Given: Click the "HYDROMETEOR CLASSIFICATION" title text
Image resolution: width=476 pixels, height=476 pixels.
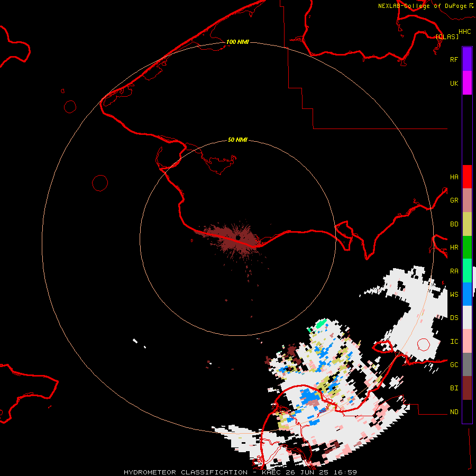Looking at the screenshot, I should [186, 472].
